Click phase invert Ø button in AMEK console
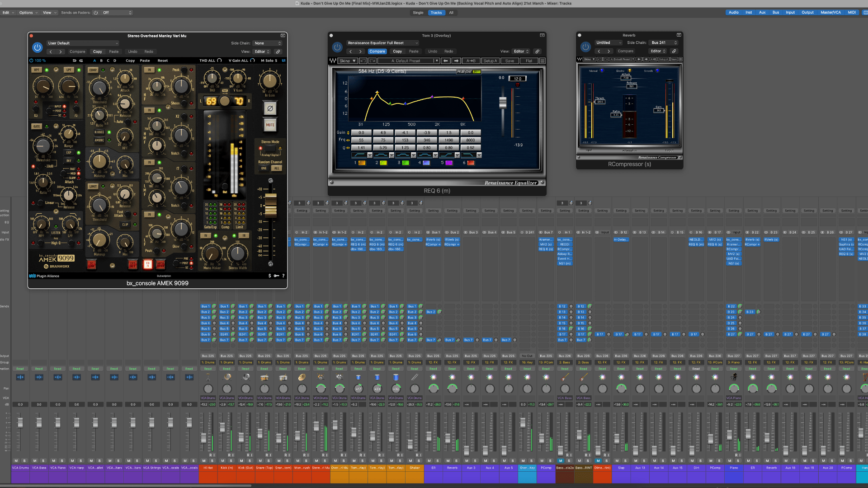Image resolution: width=868 pixels, height=488 pixels. [x=270, y=108]
